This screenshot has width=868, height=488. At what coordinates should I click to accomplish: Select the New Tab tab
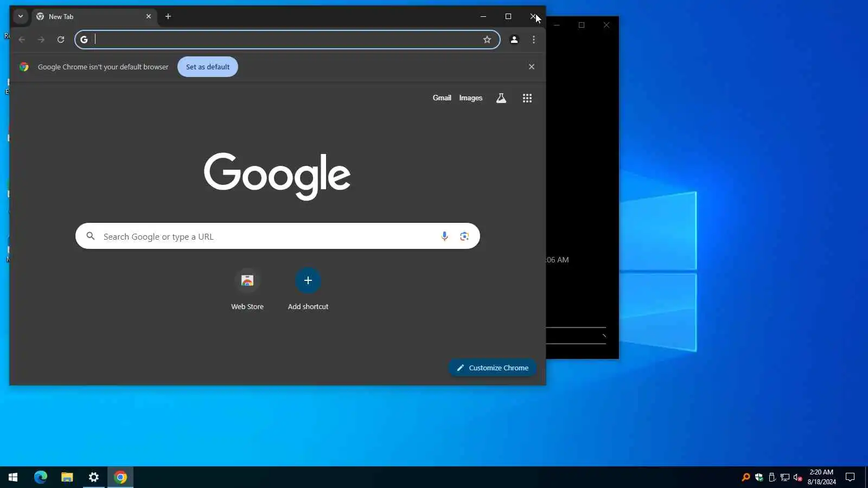[x=94, y=16]
